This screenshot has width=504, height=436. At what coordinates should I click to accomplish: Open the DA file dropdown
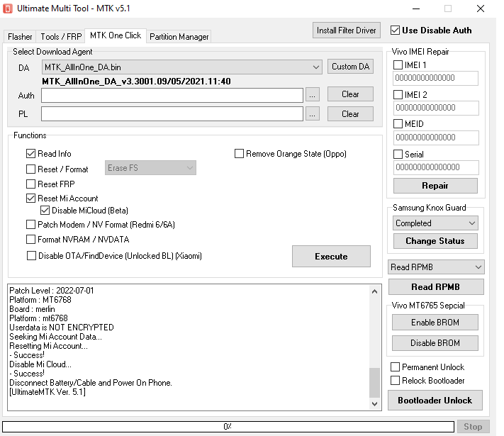(315, 67)
